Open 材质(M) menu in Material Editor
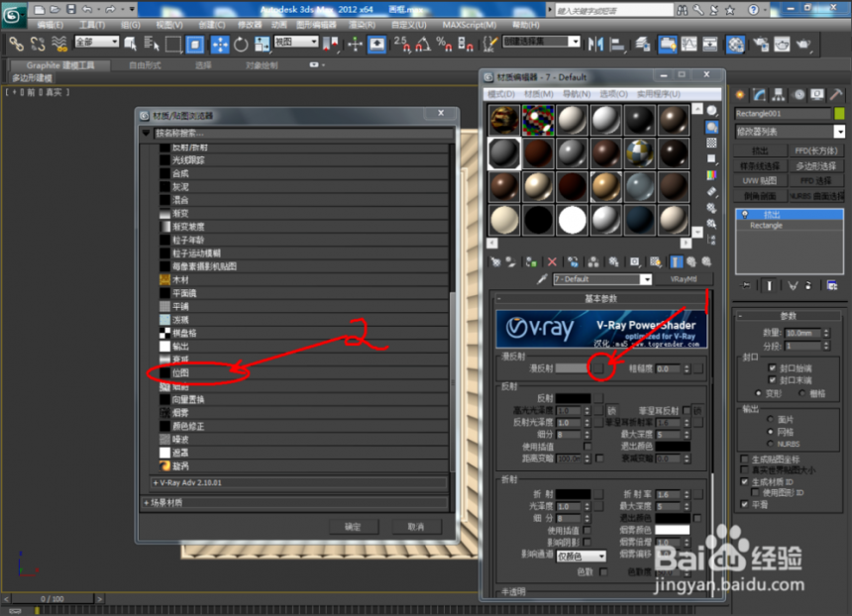The image size is (852, 616). coord(539,94)
